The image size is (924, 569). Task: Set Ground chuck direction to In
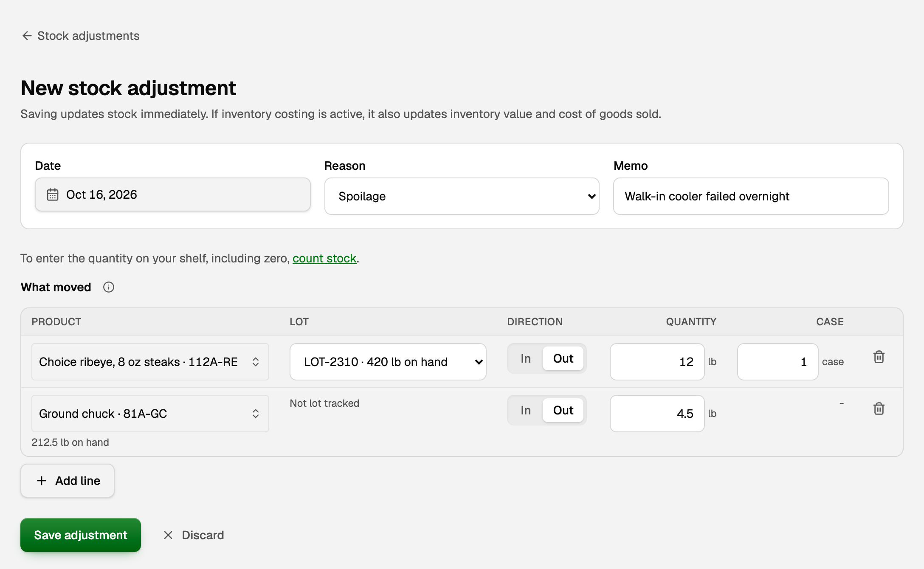point(526,410)
